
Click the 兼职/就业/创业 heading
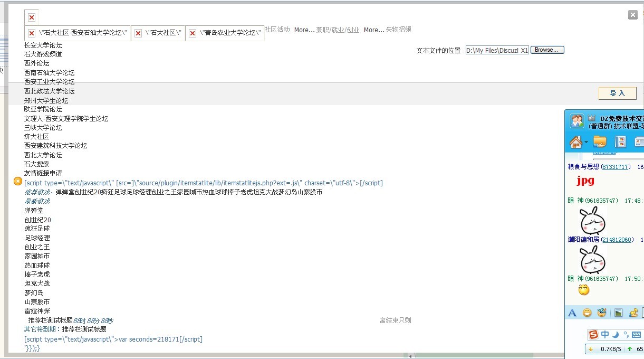pos(338,30)
